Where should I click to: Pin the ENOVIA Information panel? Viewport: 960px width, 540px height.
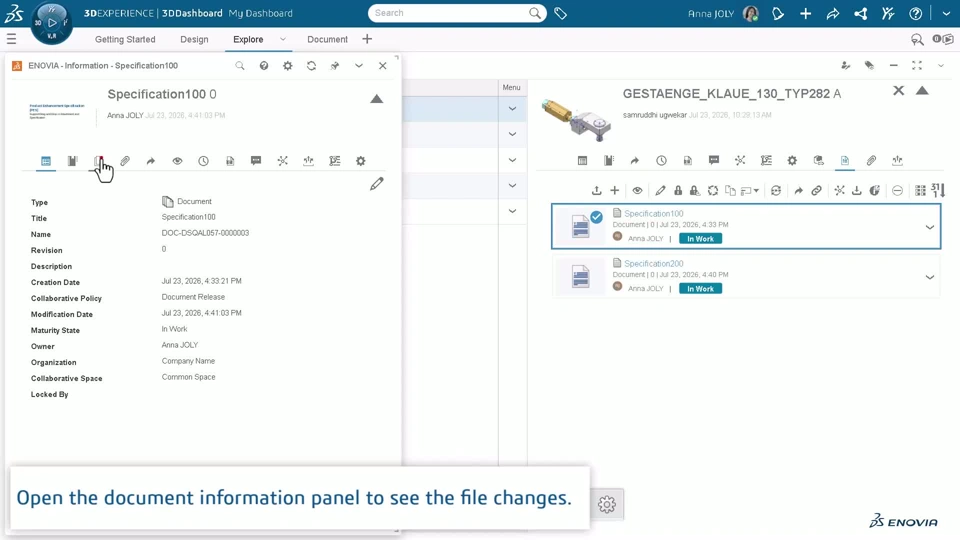[335, 66]
